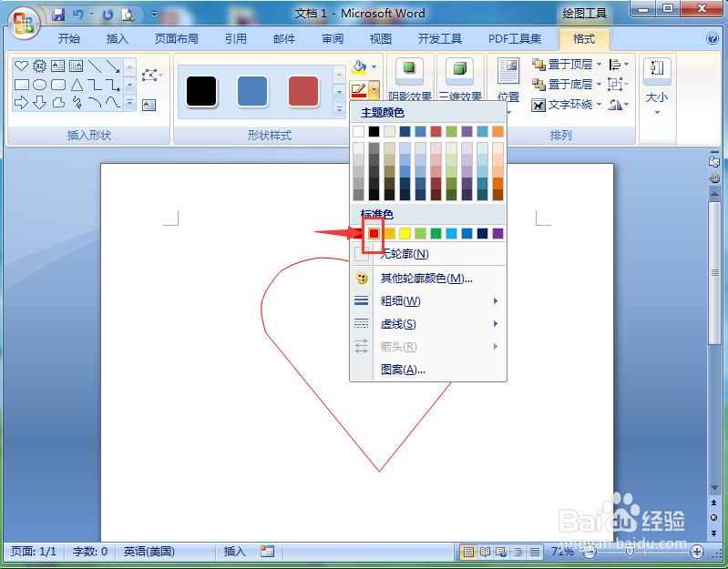Switch to web layout view
Viewport: 728px width, 569px height.
click(x=501, y=552)
